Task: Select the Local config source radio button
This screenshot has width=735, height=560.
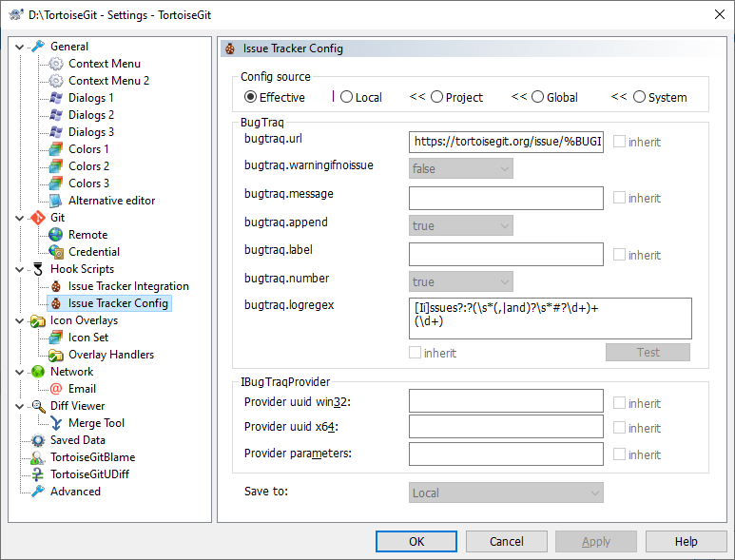Action: [347, 97]
